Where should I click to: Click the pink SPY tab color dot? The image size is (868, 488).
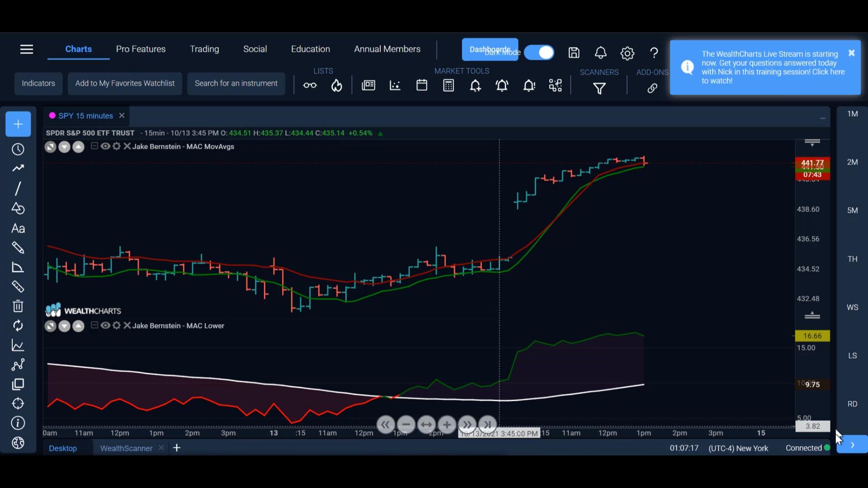coord(52,116)
